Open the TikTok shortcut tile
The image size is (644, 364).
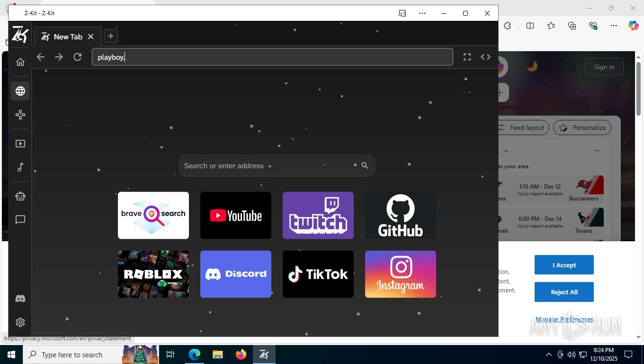318,274
